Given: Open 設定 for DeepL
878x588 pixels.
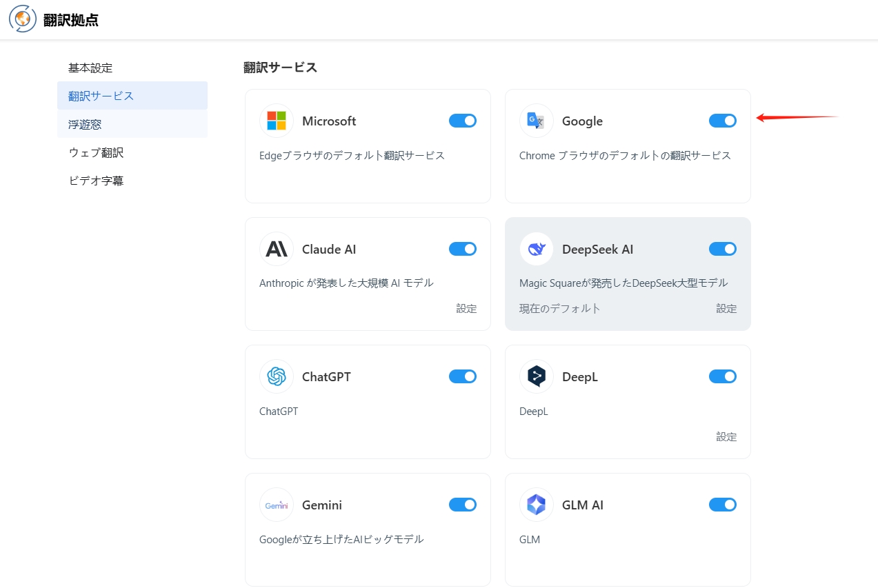Looking at the screenshot, I should (726, 436).
